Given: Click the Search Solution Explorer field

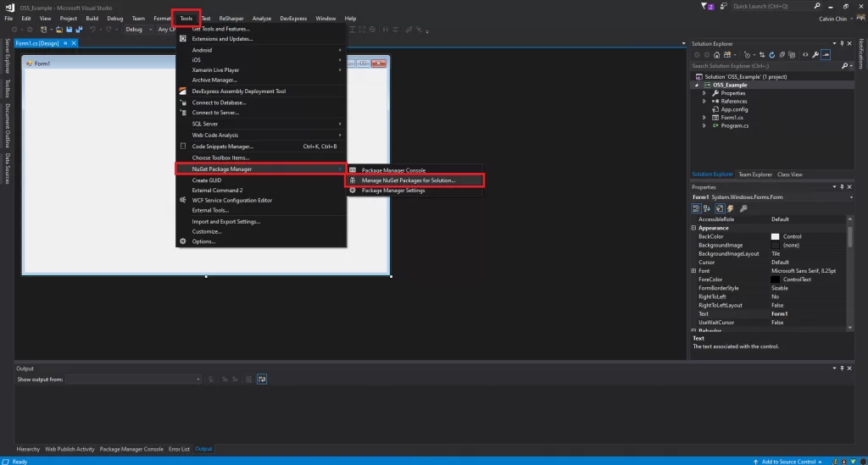Looking at the screenshot, I should 765,66.
